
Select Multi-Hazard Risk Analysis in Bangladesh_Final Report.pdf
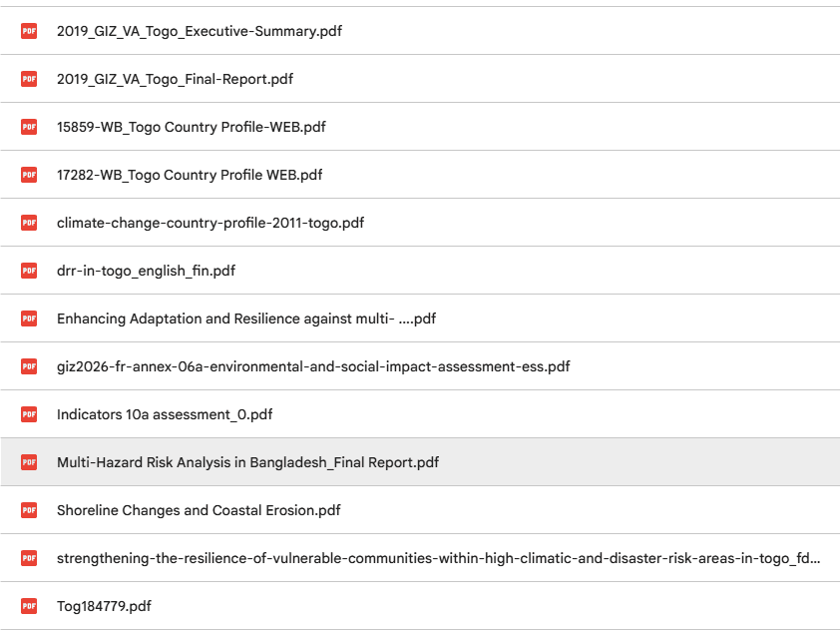420,462
